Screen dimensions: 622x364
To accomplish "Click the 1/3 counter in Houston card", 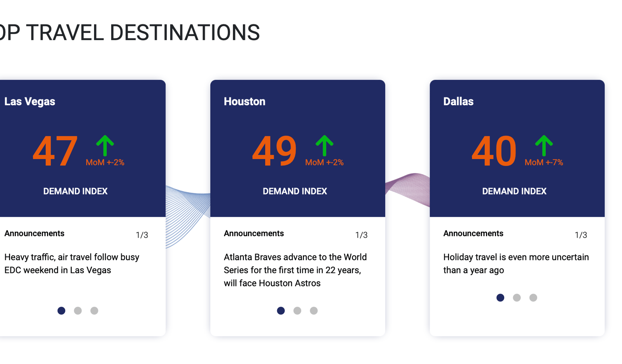I will coord(362,235).
